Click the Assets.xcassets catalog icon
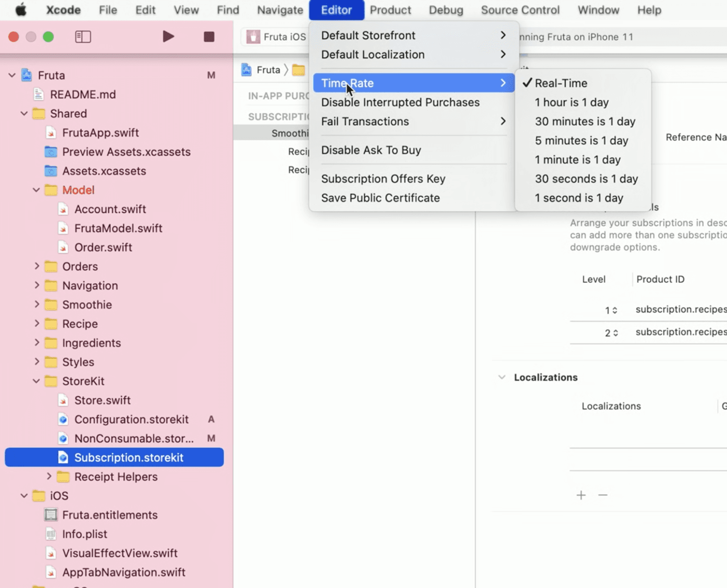 point(51,171)
